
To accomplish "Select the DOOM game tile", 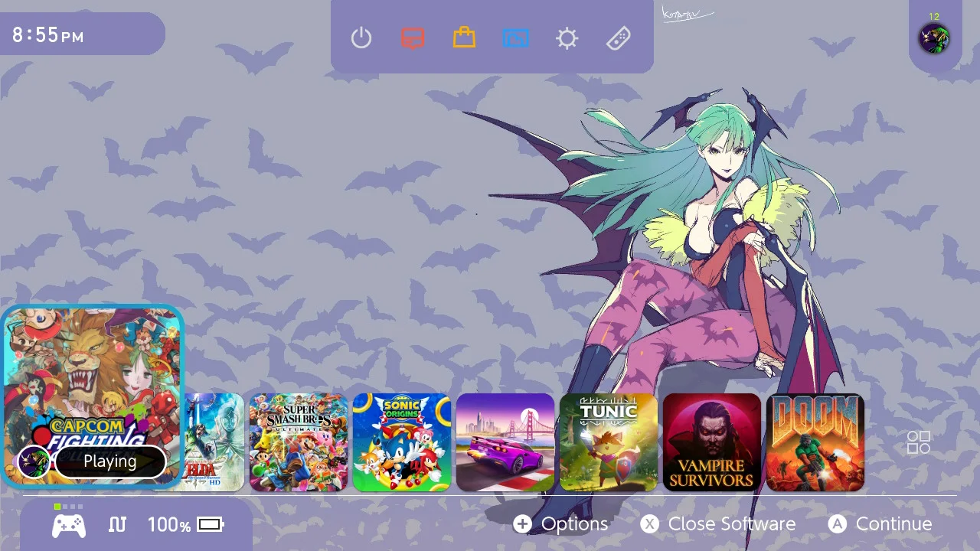I will pos(815,442).
